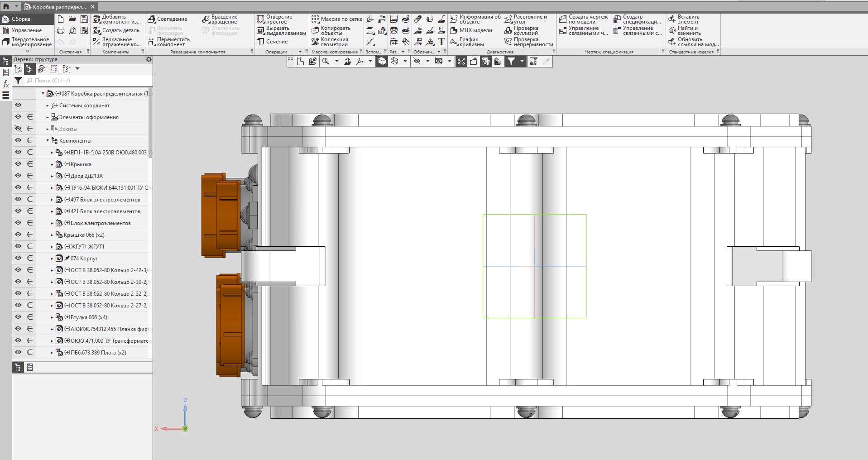Screen dimensions: 868x460
Task: Toggle visibility of Крышка component
Action: click(x=18, y=164)
